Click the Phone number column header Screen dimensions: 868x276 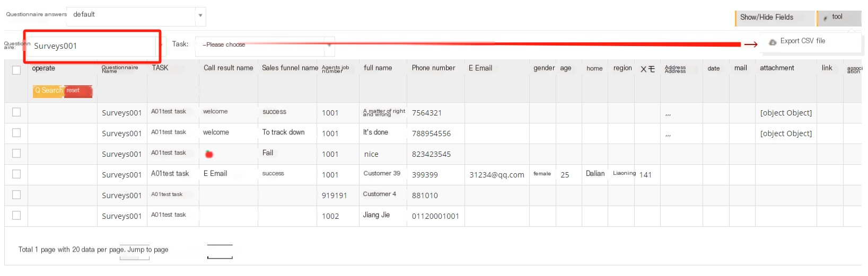pos(433,68)
